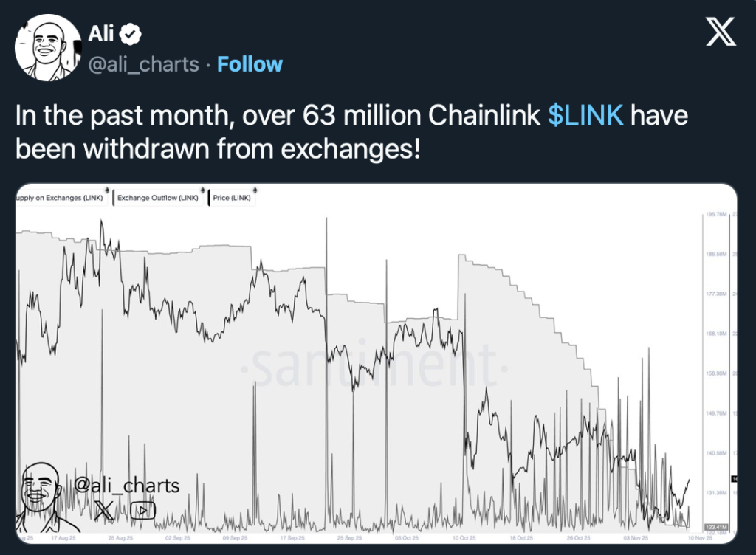Toggle the Price (LINK) series
The height and width of the screenshot is (555, 756).
coord(231,198)
